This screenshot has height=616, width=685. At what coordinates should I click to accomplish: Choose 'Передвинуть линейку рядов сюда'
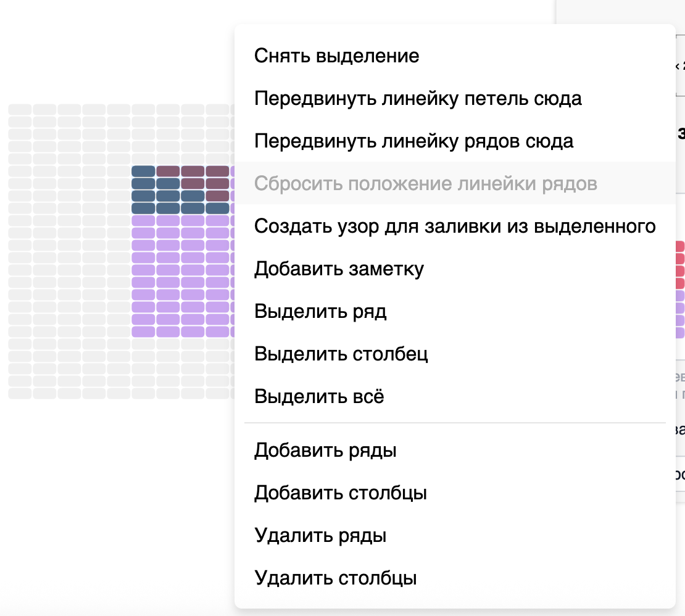coord(413,141)
